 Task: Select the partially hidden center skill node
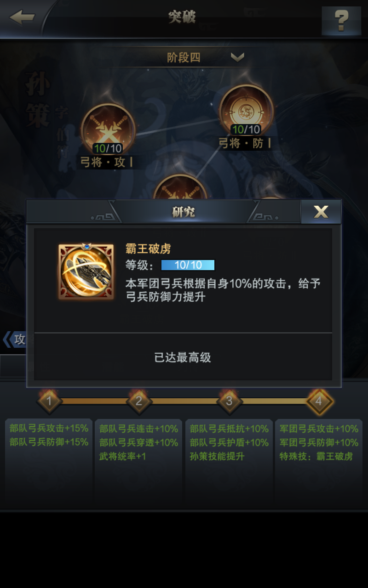(180, 187)
